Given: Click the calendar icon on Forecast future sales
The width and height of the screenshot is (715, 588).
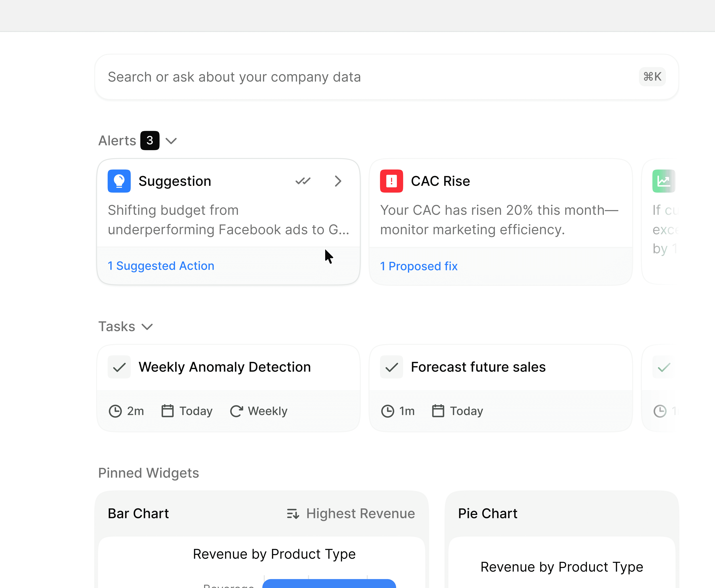Looking at the screenshot, I should tap(438, 411).
